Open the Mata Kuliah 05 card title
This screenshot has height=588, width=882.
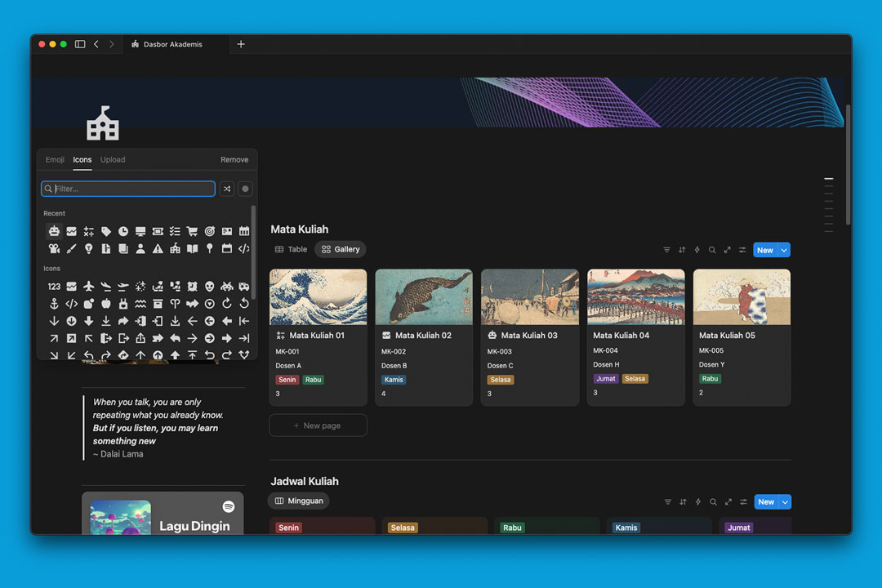tap(727, 336)
